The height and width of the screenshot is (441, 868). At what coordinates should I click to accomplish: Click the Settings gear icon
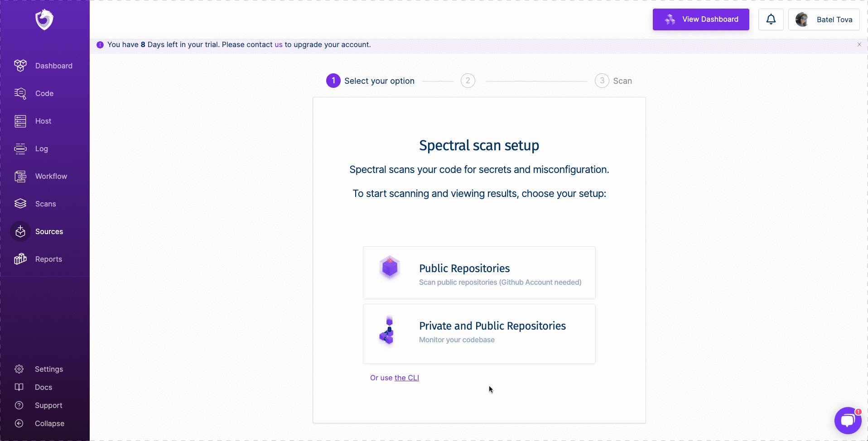(x=19, y=369)
